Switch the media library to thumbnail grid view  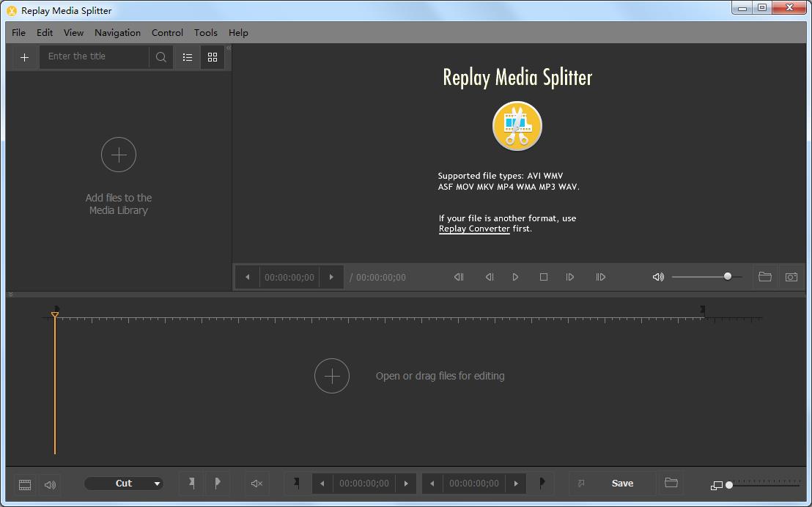click(213, 57)
